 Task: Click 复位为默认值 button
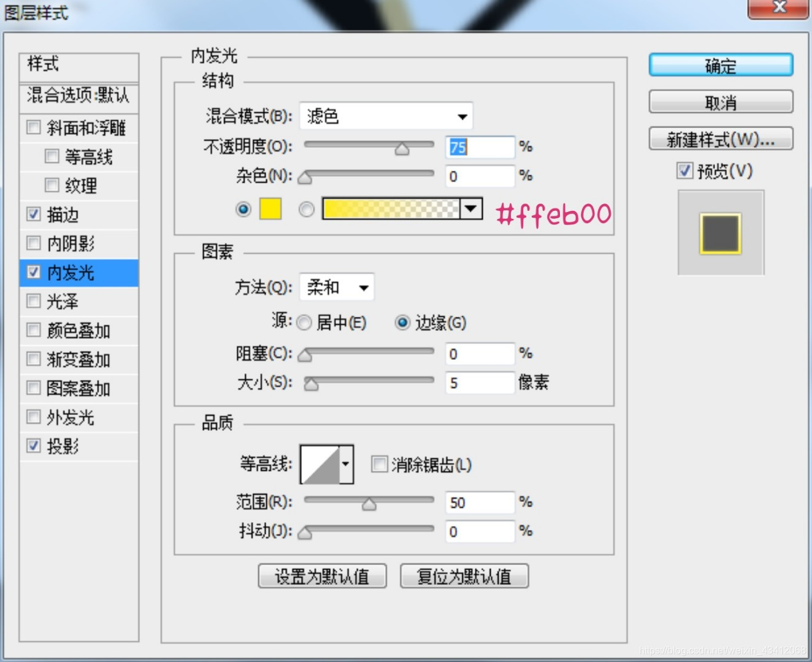coord(464,576)
